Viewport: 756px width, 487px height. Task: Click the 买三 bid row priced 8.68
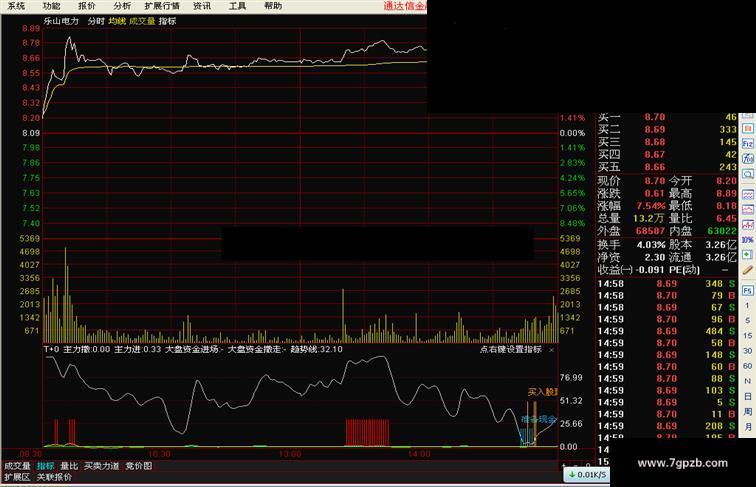[x=667, y=142]
